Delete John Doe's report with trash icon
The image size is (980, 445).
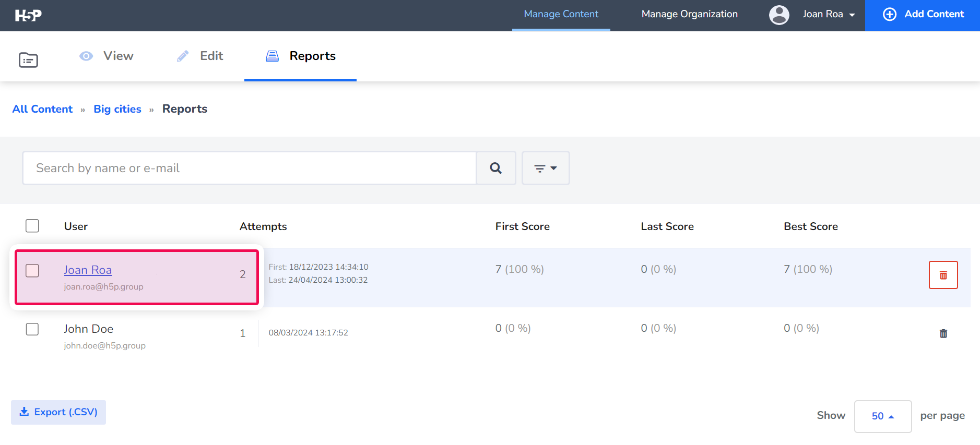pyautogui.click(x=943, y=333)
